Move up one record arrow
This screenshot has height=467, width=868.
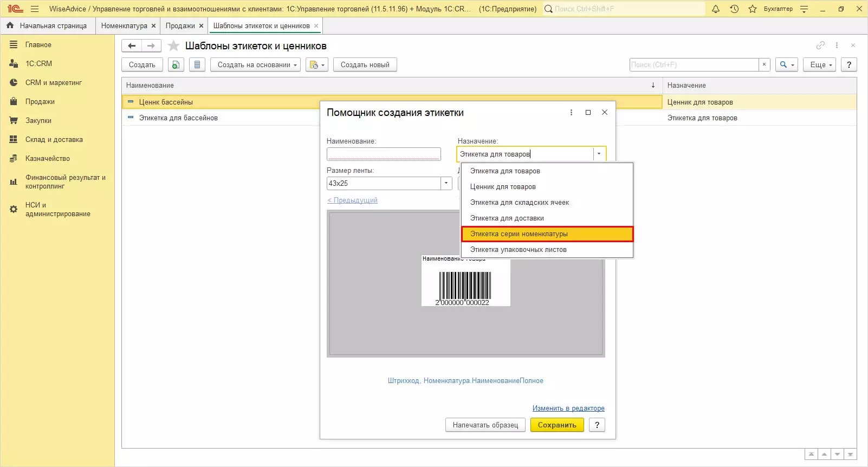824,454
